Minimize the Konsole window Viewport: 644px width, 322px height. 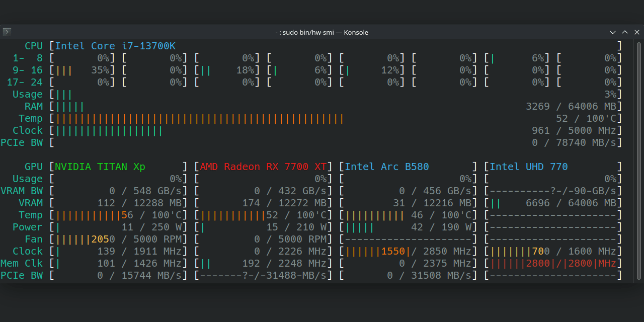click(x=613, y=32)
